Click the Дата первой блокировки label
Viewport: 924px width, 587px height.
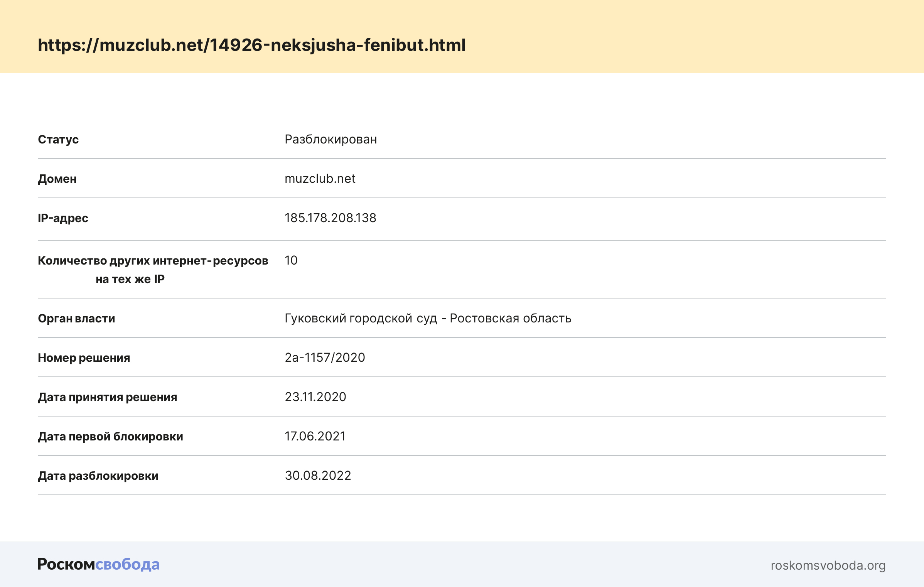coord(110,437)
